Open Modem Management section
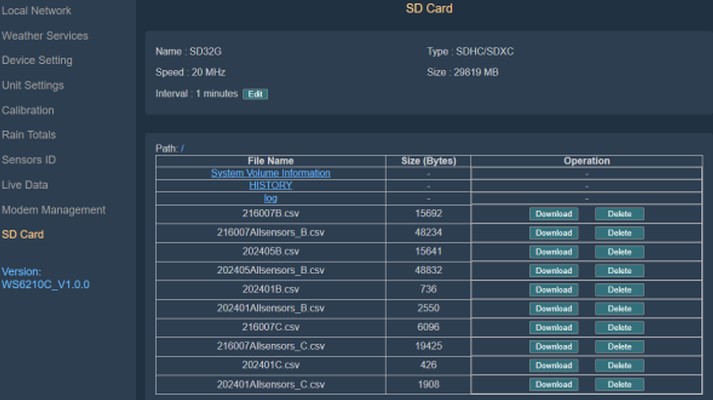 coord(53,210)
